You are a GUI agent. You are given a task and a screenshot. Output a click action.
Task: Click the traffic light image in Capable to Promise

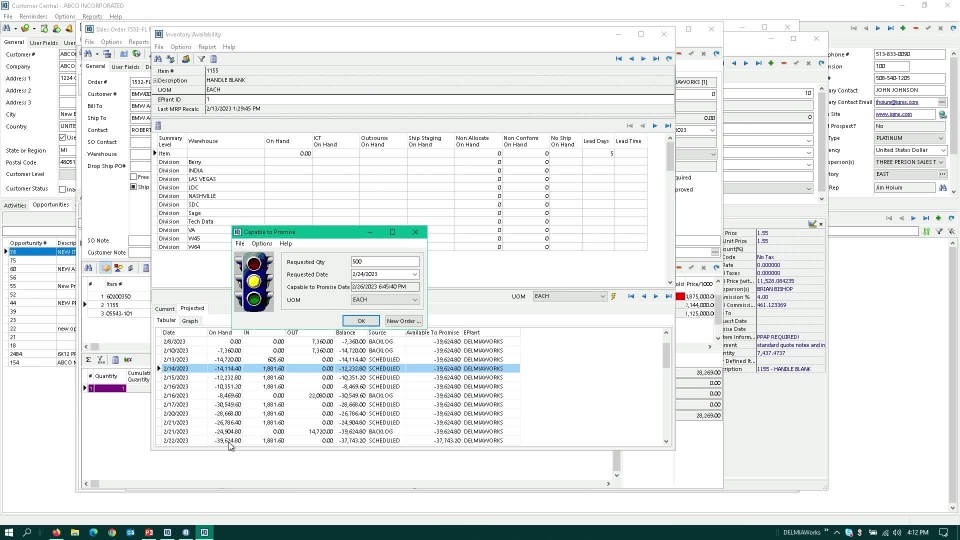253,282
